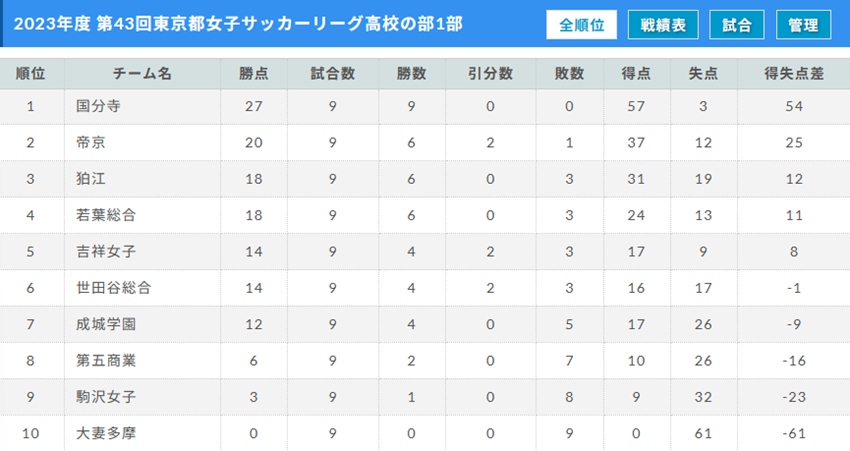This screenshot has width=850, height=451.
Task: Click the 成城学園 team name
Action: 106,324
